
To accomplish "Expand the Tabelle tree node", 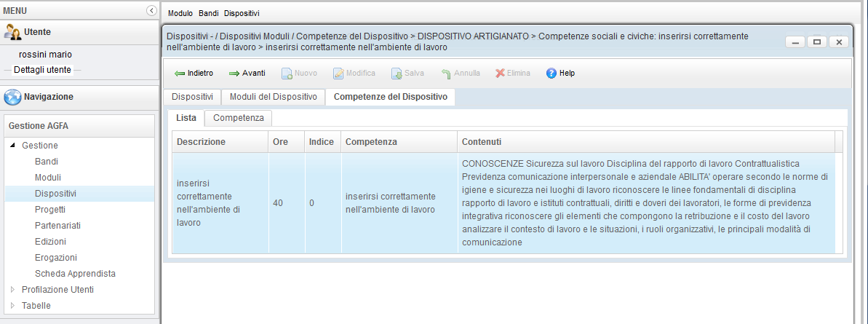I will (x=12, y=306).
